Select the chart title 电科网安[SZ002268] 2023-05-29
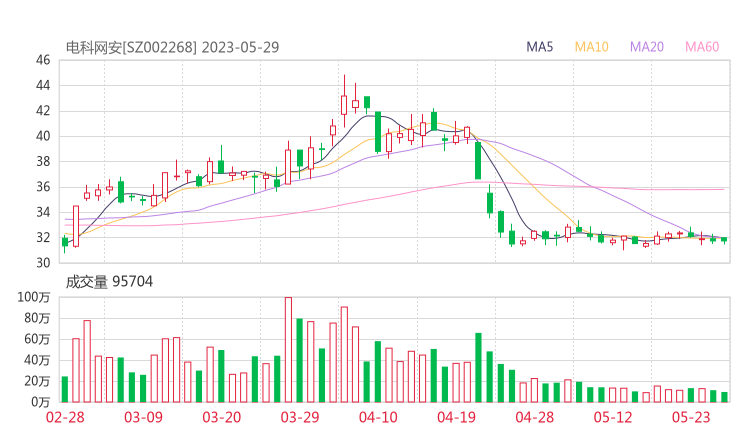Image resolution: width=740 pixels, height=440 pixels. point(172,47)
